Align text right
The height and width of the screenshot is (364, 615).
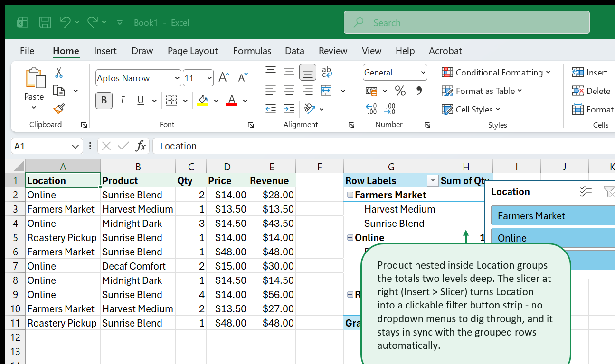pos(308,90)
